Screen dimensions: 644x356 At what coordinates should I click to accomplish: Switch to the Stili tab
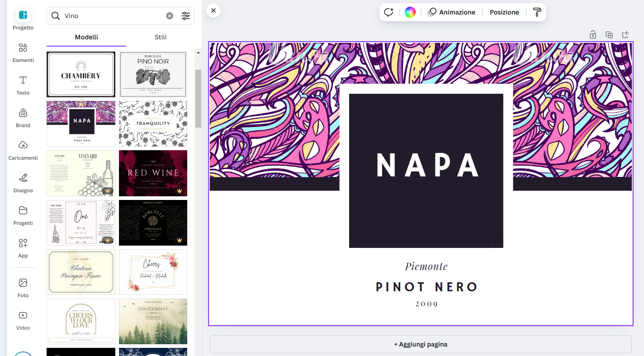tap(161, 37)
